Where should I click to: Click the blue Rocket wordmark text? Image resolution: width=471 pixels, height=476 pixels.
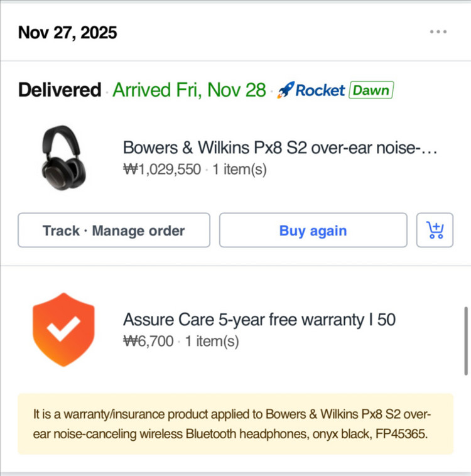(320, 90)
